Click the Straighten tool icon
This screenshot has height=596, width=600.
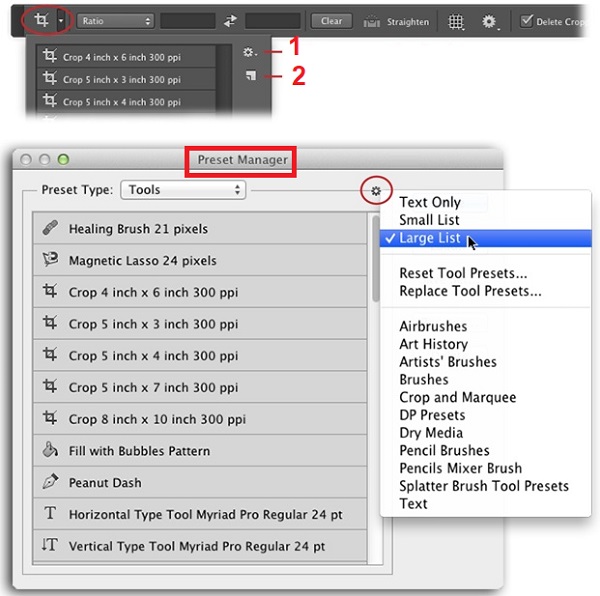tap(371, 22)
